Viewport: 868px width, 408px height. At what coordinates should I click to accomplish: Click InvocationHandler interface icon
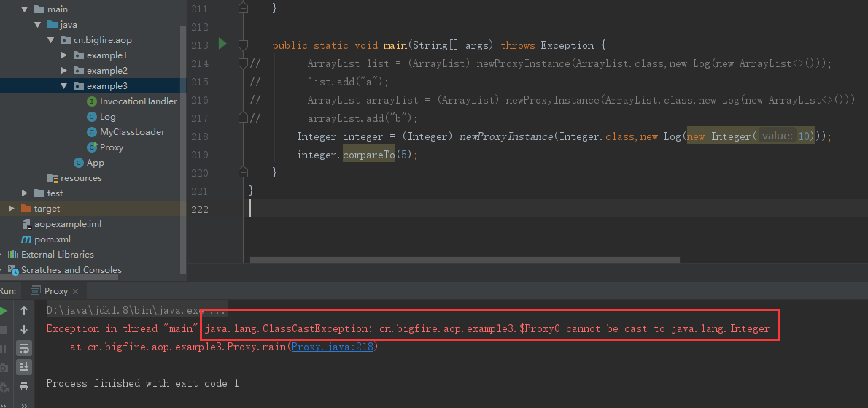tap(92, 101)
